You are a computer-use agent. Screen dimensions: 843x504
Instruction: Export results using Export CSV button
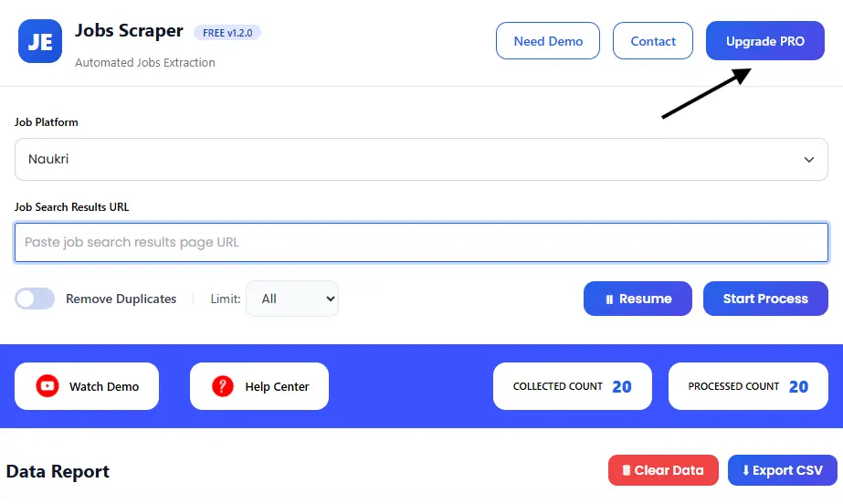click(x=782, y=470)
